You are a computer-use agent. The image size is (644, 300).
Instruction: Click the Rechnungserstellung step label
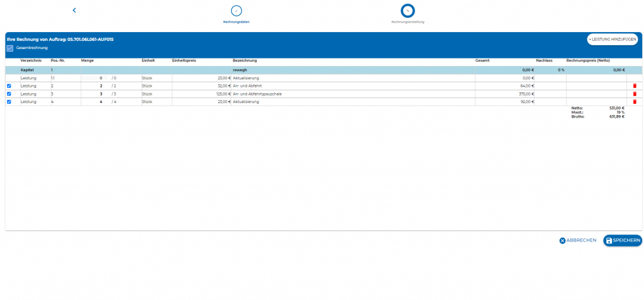tap(408, 22)
